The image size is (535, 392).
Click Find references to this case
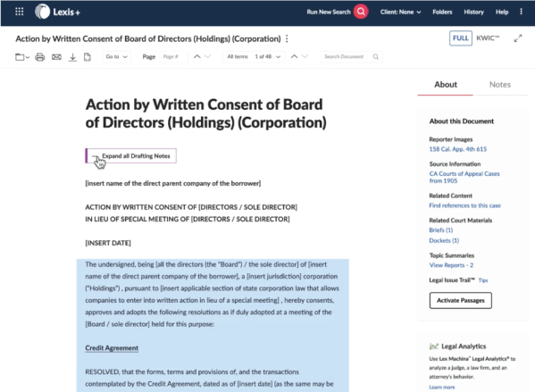[x=464, y=205]
